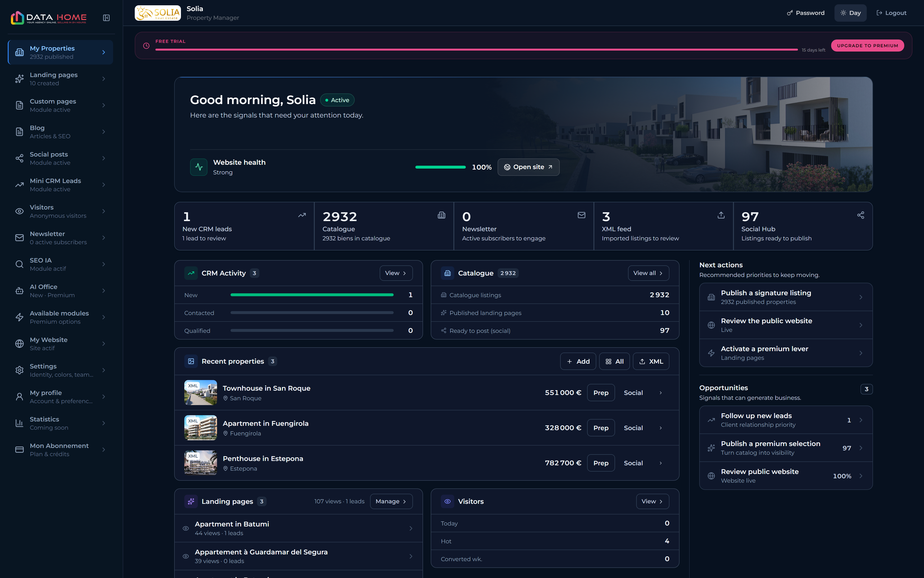Click View in CRM Activity panel
924x578 pixels.
pyautogui.click(x=396, y=273)
